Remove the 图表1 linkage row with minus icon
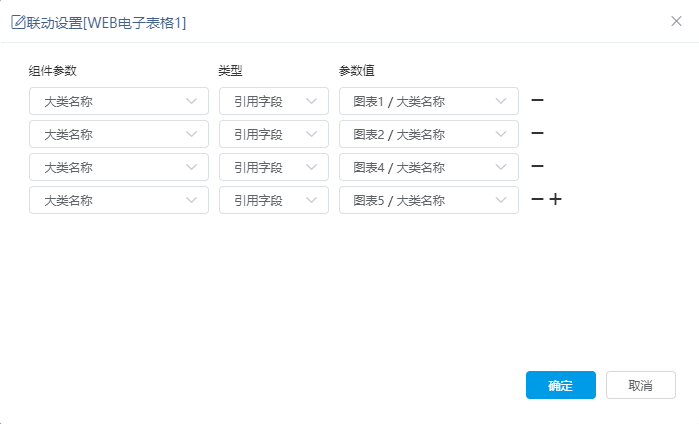699x424 pixels. point(537,100)
